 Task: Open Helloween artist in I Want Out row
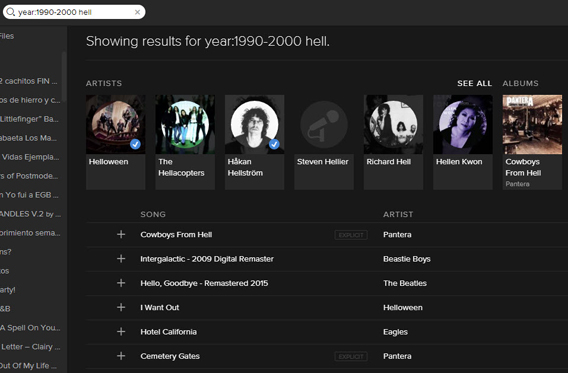click(402, 307)
